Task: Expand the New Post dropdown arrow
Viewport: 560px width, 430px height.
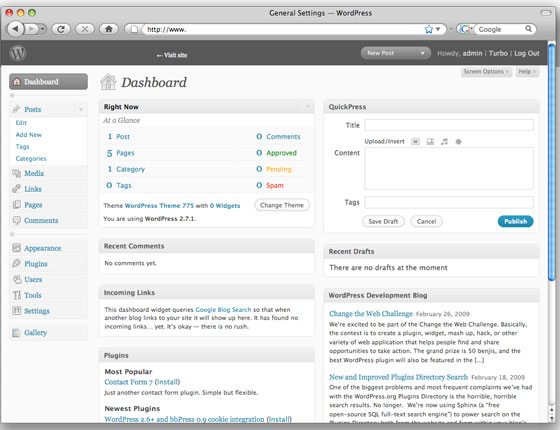Action: tap(422, 53)
